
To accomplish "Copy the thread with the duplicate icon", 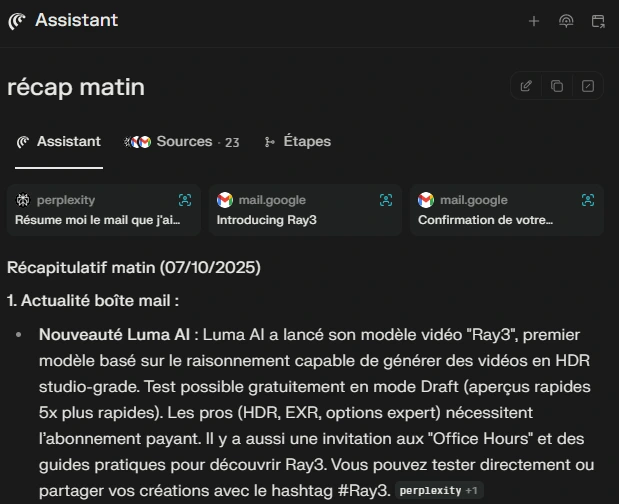I will click(557, 86).
